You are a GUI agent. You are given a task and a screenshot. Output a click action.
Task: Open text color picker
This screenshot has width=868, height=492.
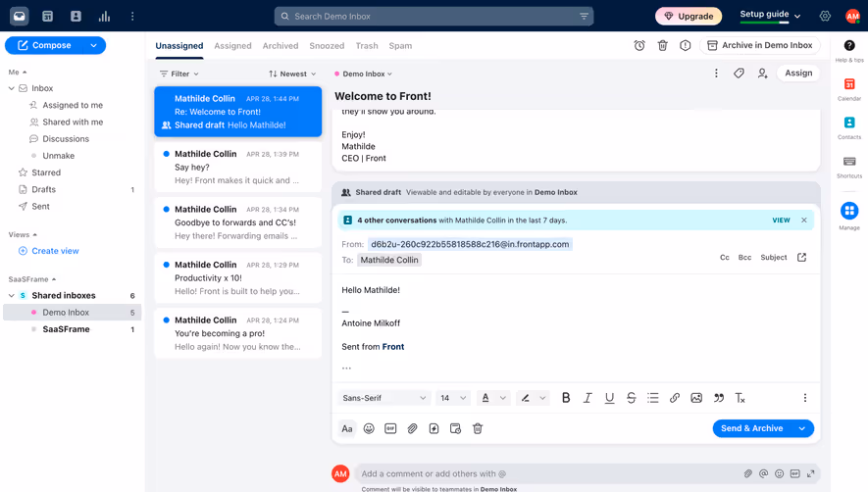pyautogui.click(x=492, y=397)
